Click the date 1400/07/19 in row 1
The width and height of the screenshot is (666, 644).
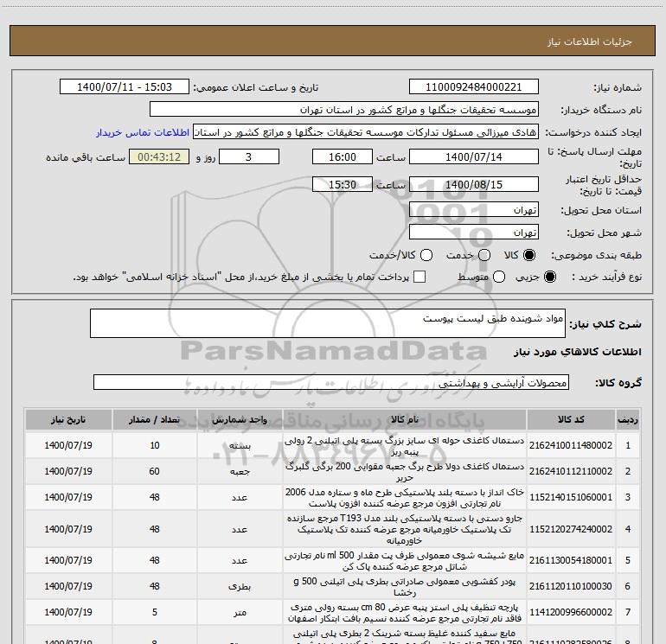[68, 445]
